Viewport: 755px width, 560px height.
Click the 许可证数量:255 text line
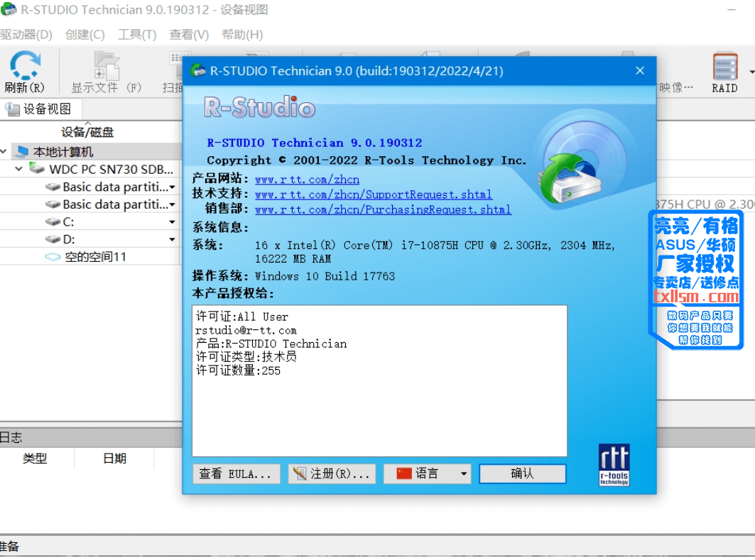click(238, 370)
